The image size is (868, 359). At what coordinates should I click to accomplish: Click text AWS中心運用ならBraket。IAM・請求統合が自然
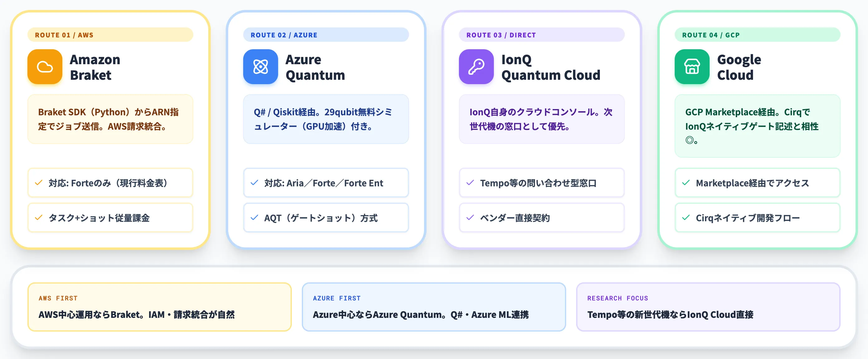pos(137,314)
